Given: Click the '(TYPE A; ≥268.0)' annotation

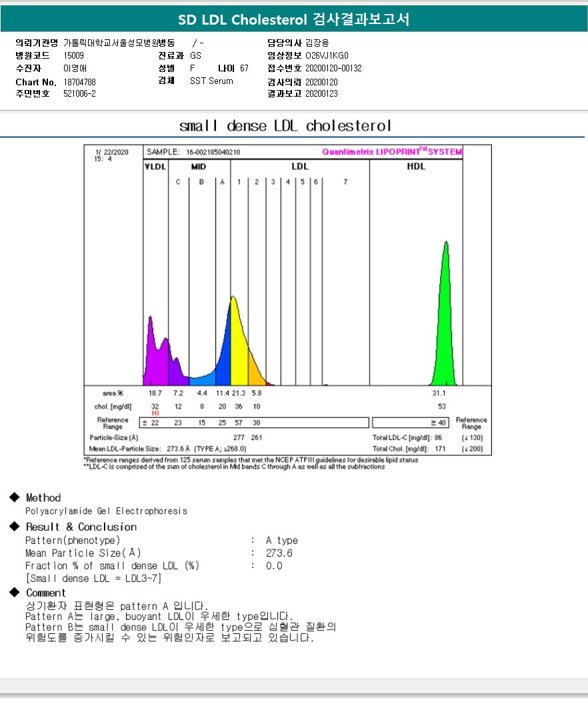Looking at the screenshot, I should tap(220, 449).
